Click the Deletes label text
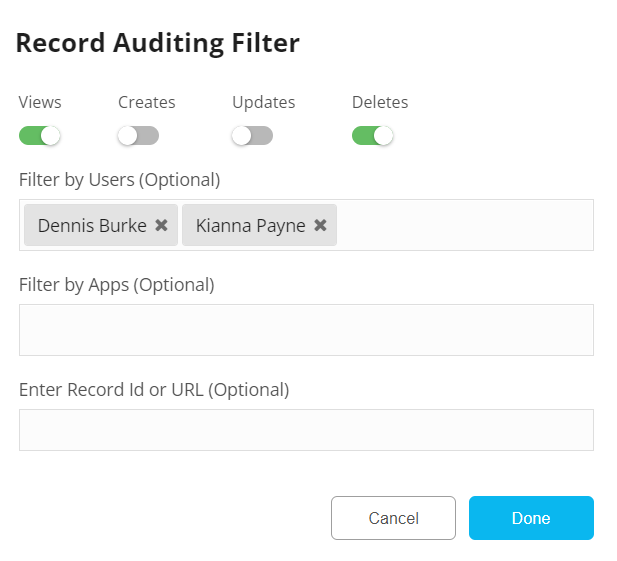Screen dimensions: 617x561 coord(380,102)
